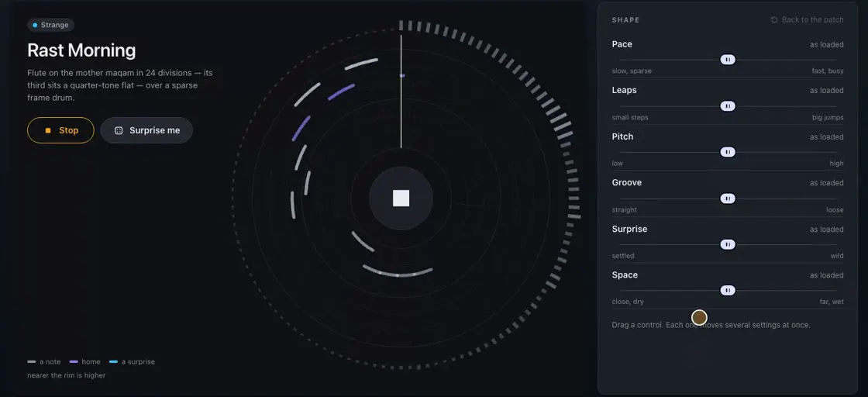
Task: Click the reset arrow icon beside Back to the patch
Action: pyautogui.click(x=774, y=20)
